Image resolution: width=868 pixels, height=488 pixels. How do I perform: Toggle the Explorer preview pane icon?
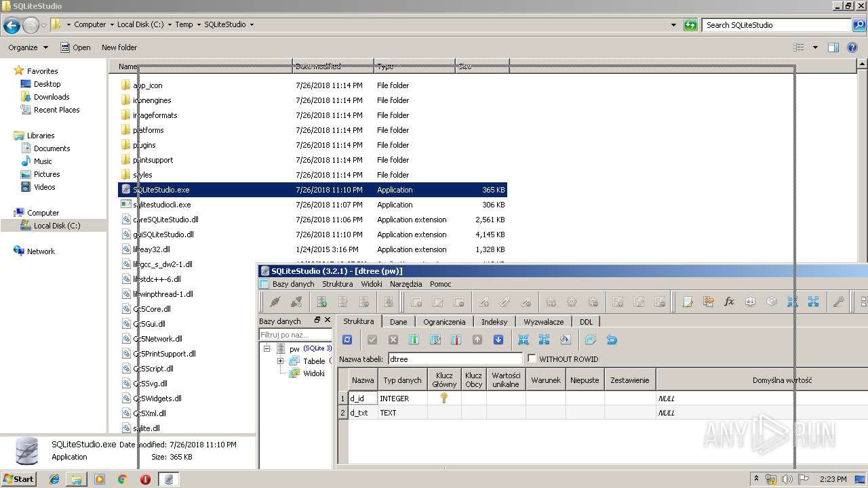(x=833, y=47)
